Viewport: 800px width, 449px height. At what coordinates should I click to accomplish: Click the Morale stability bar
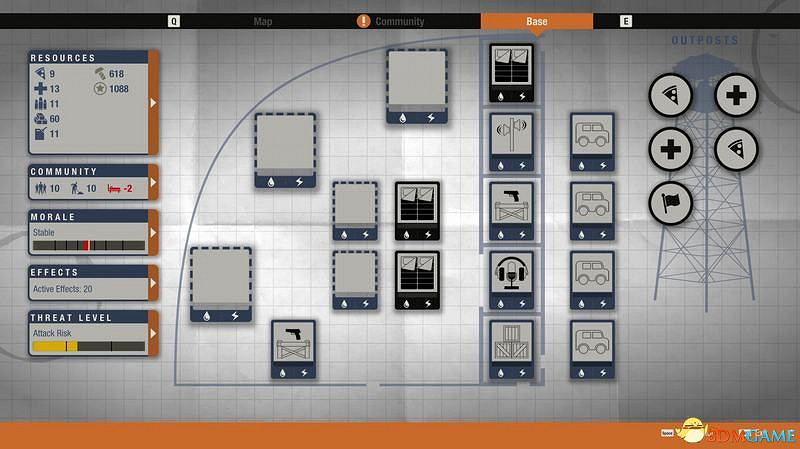tap(88, 245)
